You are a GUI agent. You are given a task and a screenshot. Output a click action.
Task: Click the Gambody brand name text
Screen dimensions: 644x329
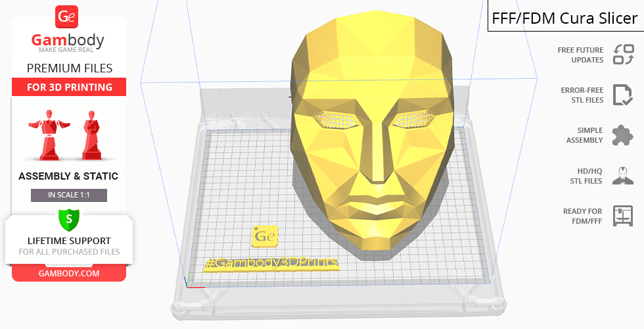pos(68,40)
